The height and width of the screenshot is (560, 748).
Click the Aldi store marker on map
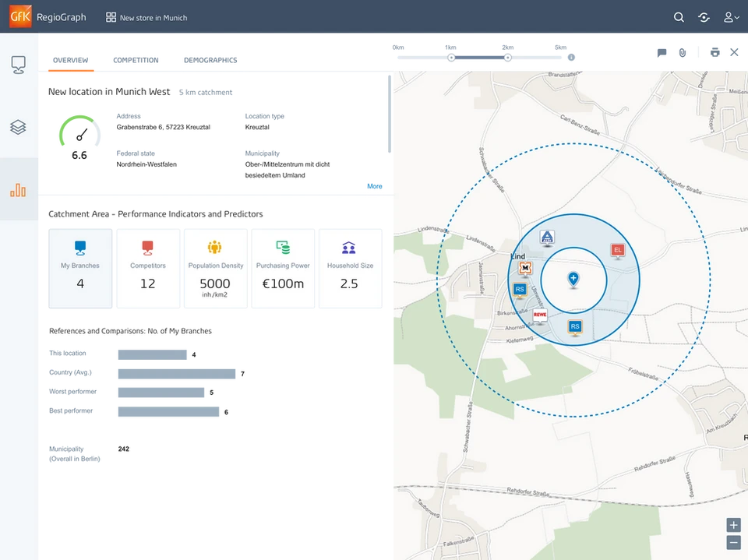click(x=547, y=238)
